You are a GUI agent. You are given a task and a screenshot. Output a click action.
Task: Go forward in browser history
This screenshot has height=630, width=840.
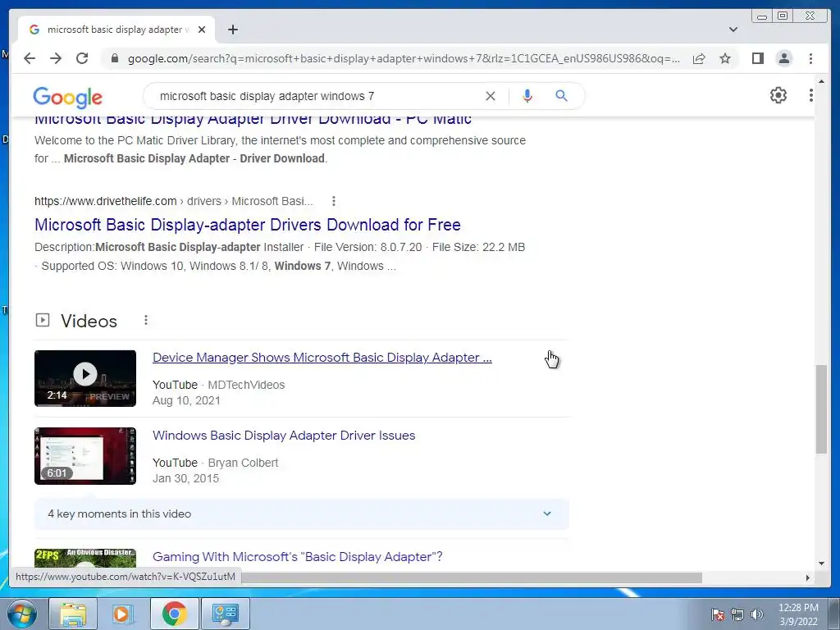(x=56, y=58)
